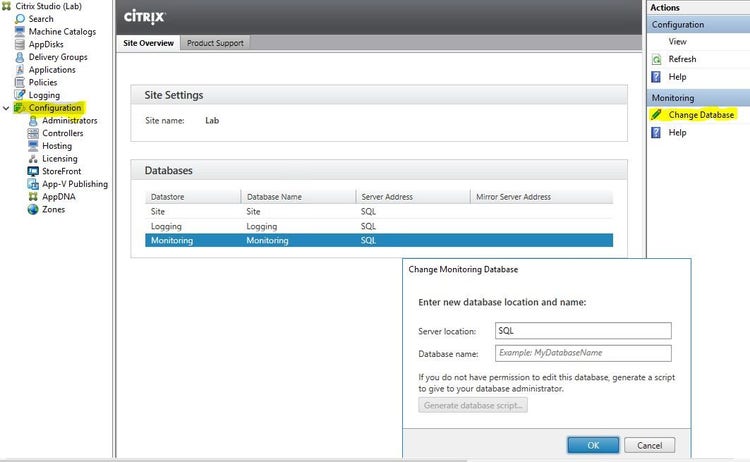
Task: Click the Refresh icon in Actions pane
Action: [656, 59]
